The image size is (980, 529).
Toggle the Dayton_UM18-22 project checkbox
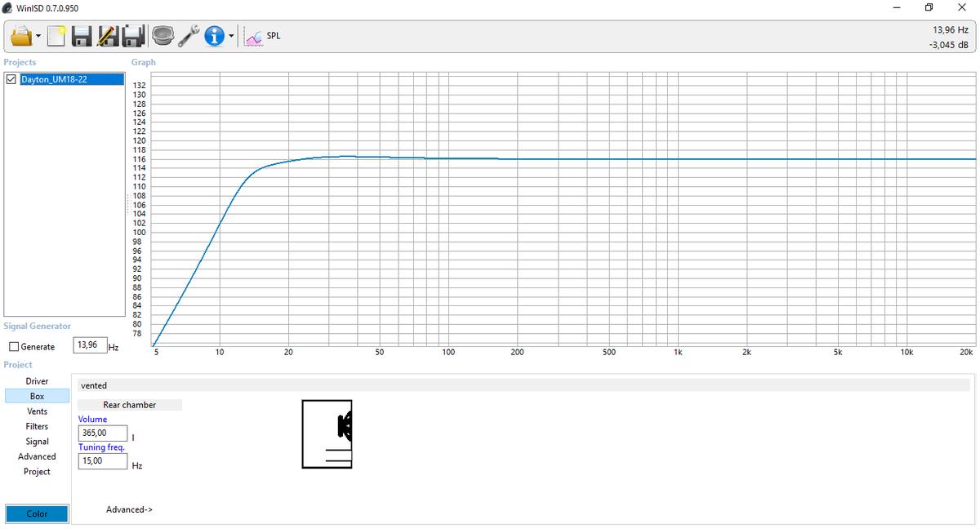[x=11, y=79]
